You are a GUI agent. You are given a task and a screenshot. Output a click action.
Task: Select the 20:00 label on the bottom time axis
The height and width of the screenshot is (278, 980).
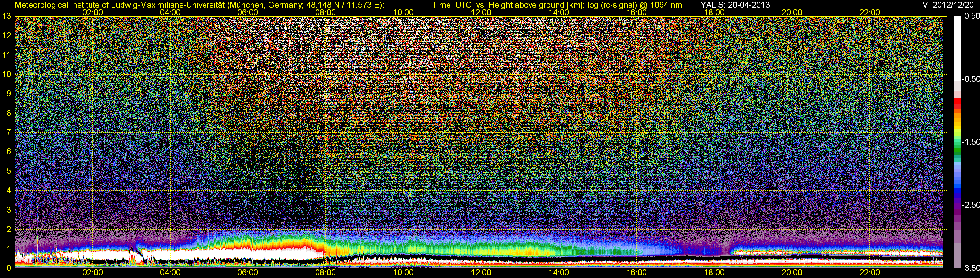[792, 273]
